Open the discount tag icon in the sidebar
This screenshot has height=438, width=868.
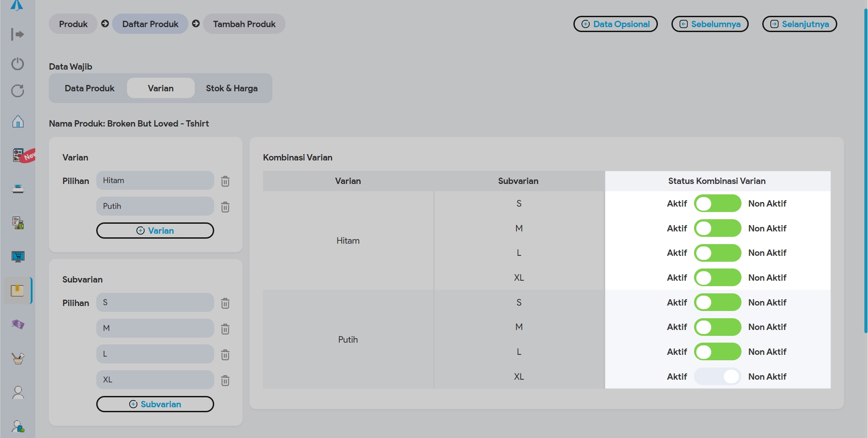(18, 324)
